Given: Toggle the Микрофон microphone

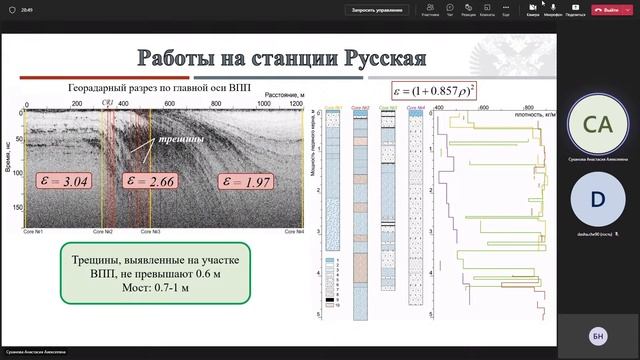Looking at the screenshot, I should [x=553, y=10].
